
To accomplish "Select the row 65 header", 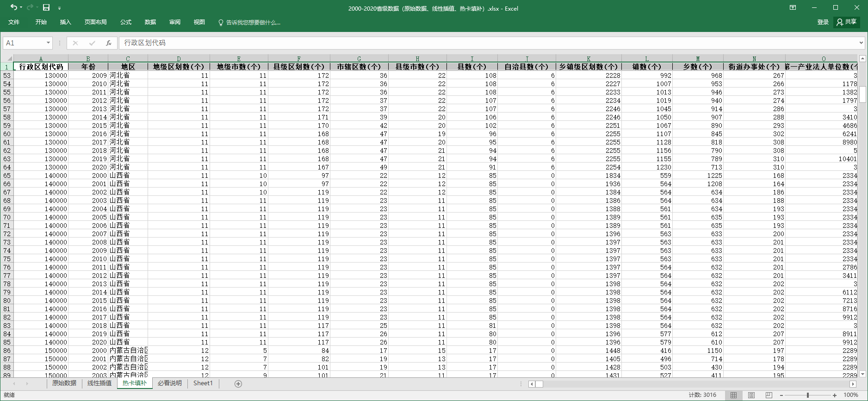I will pyautogui.click(x=6, y=175).
